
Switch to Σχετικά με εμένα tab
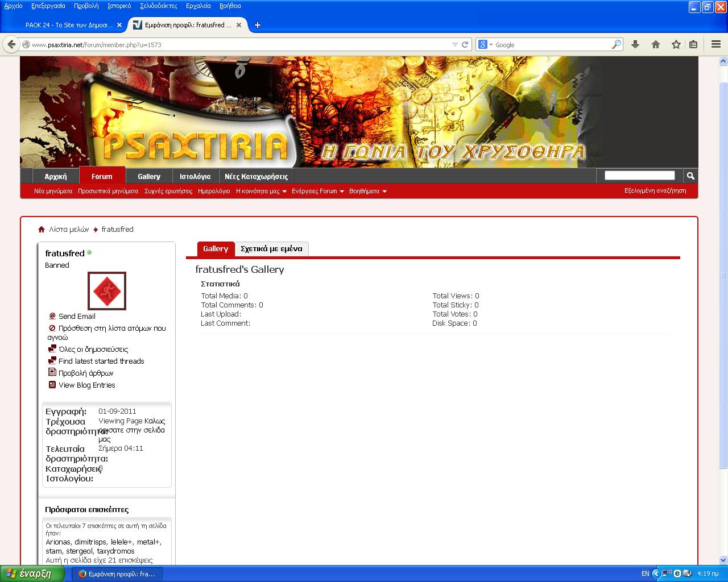click(x=271, y=249)
